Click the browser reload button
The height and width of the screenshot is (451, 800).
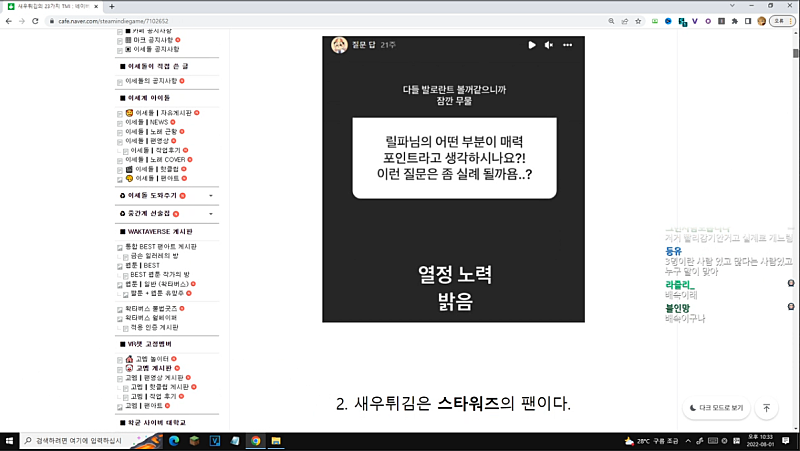(x=44, y=21)
